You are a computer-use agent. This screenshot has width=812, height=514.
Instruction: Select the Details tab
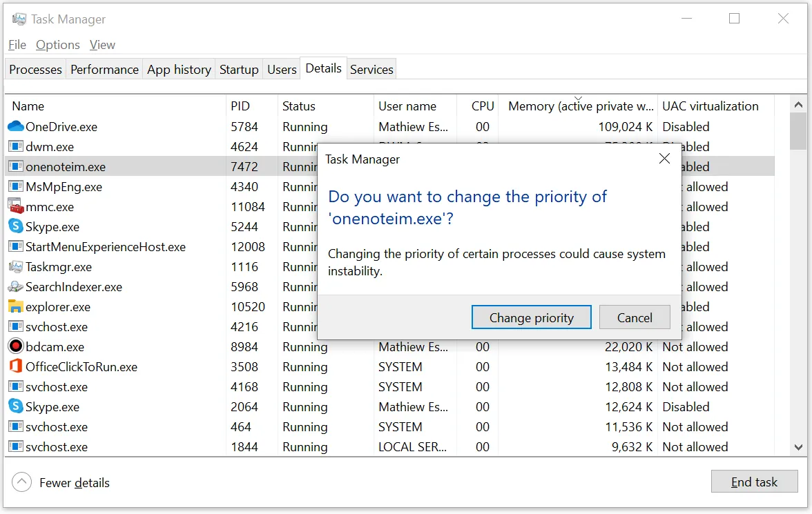[324, 68]
